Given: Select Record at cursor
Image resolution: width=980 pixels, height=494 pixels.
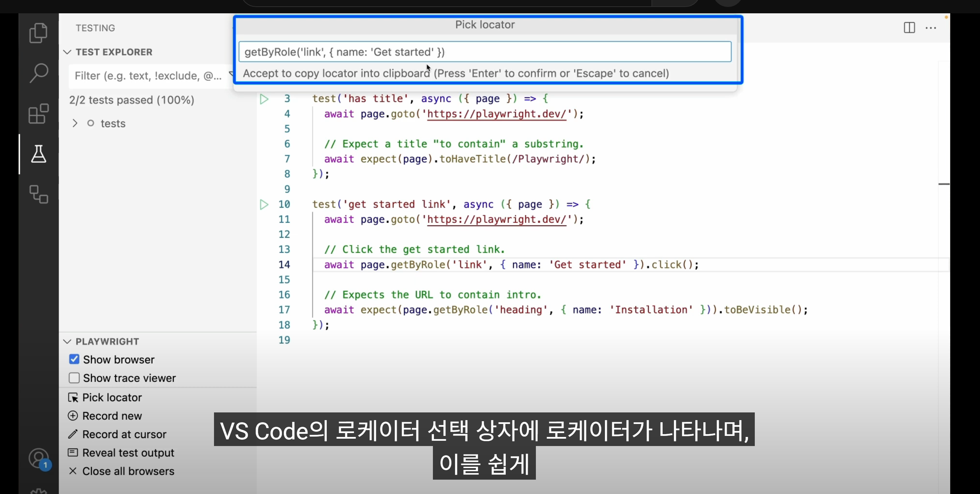Looking at the screenshot, I should tap(124, 434).
